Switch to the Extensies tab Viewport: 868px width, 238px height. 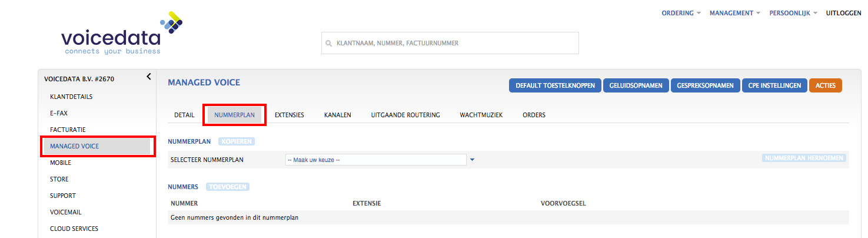tap(289, 115)
